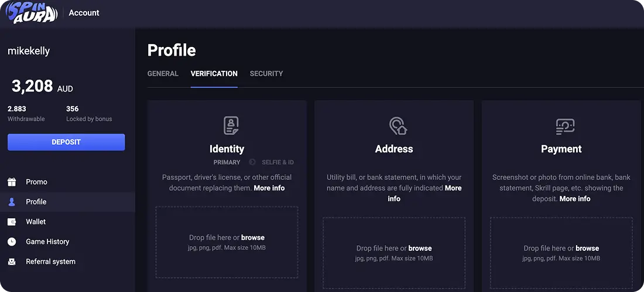The height and width of the screenshot is (292, 644).
Task: Click the Promo gift icon
Action: click(12, 182)
